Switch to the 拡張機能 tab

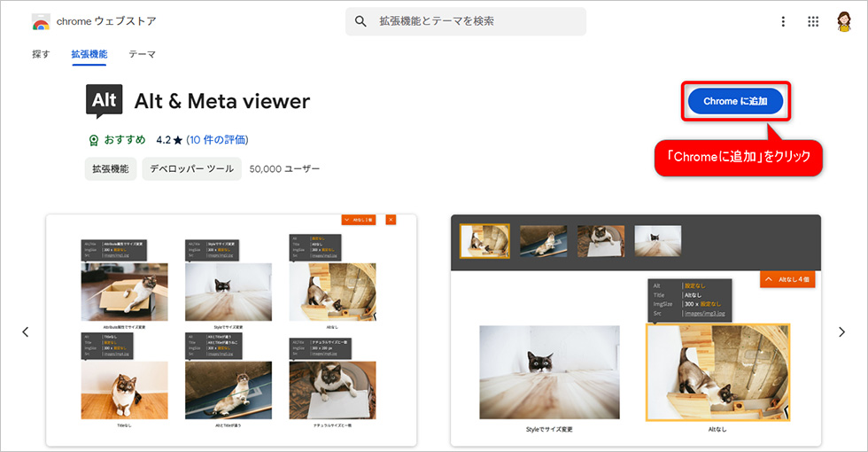(x=89, y=54)
